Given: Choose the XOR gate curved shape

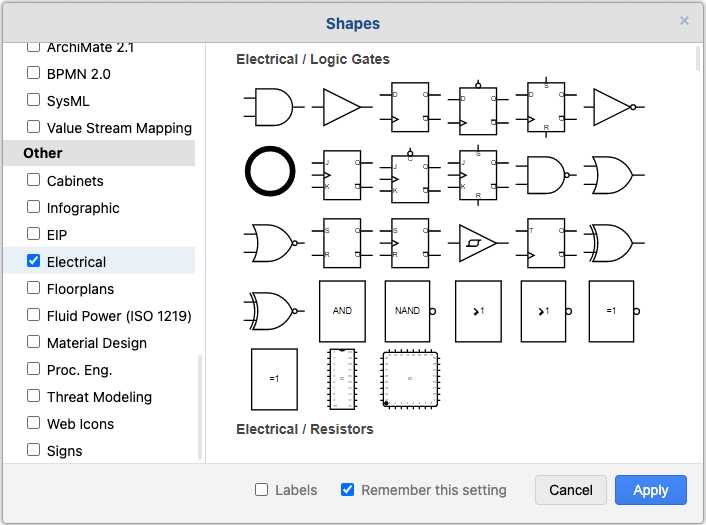Looking at the screenshot, I should (x=614, y=243).
